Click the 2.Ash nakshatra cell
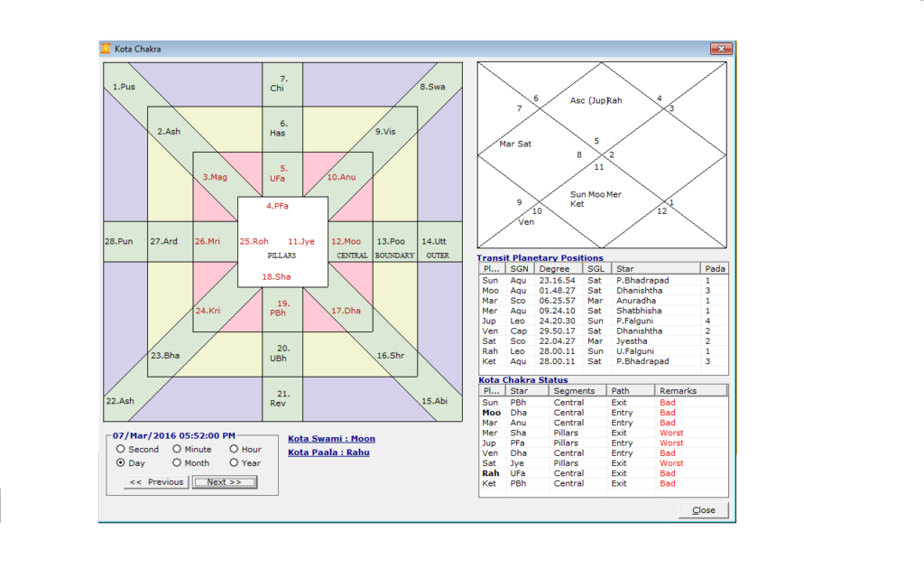Image resolution: width=924 pixels, height=578 pixels. click(x=169, y=132)
